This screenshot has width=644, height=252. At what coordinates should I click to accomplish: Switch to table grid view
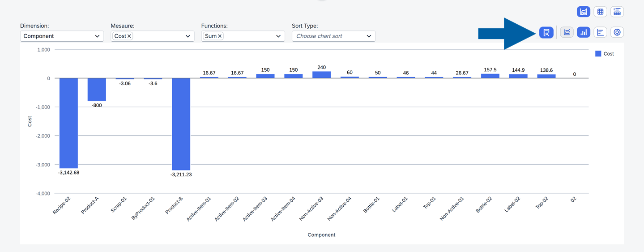(x=600, y=12)
